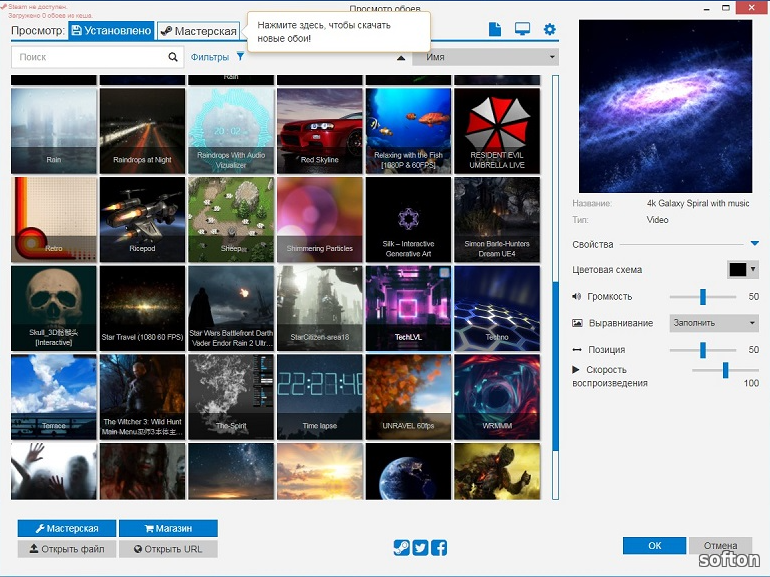
Task: Click the magnifier icon in search box
Action: click(x=173, y=58)
